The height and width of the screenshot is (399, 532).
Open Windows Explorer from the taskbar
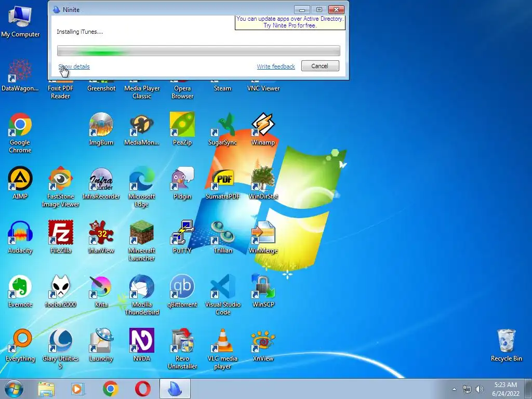point(46,389)
